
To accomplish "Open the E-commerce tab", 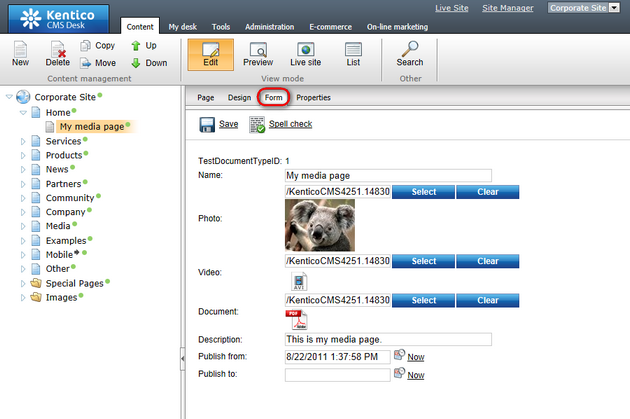I will (330, 27).
